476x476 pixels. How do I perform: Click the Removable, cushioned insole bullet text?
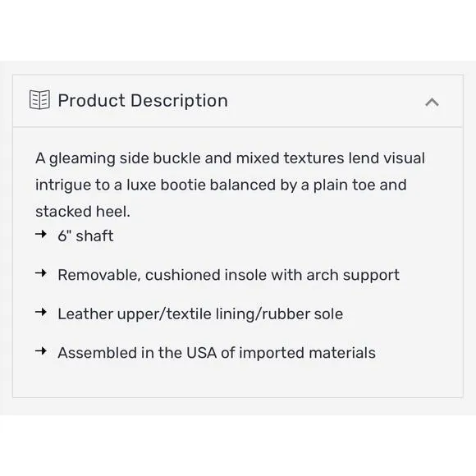(229, 275)
